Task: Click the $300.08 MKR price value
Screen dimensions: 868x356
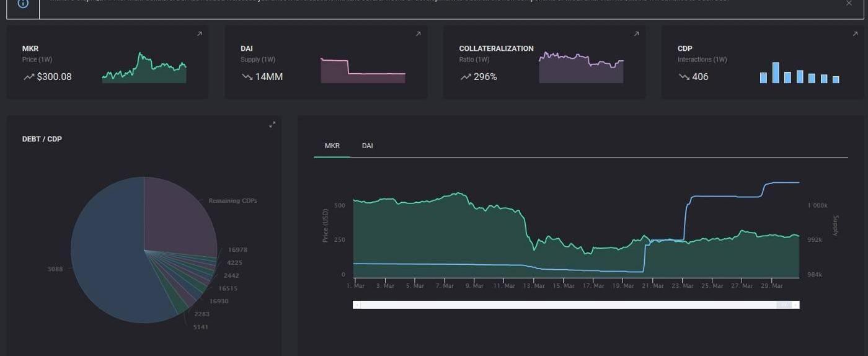Action: pos(54,77)
